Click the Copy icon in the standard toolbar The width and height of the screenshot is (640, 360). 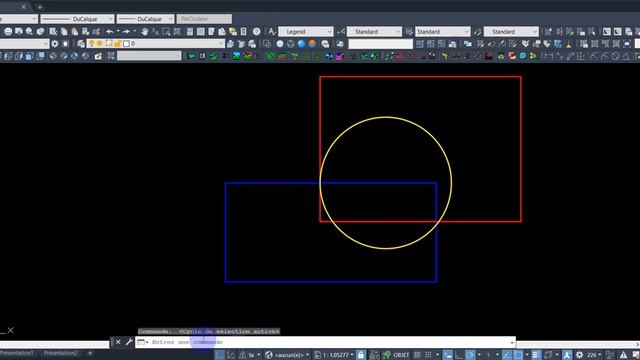click(x=64, y=31)
